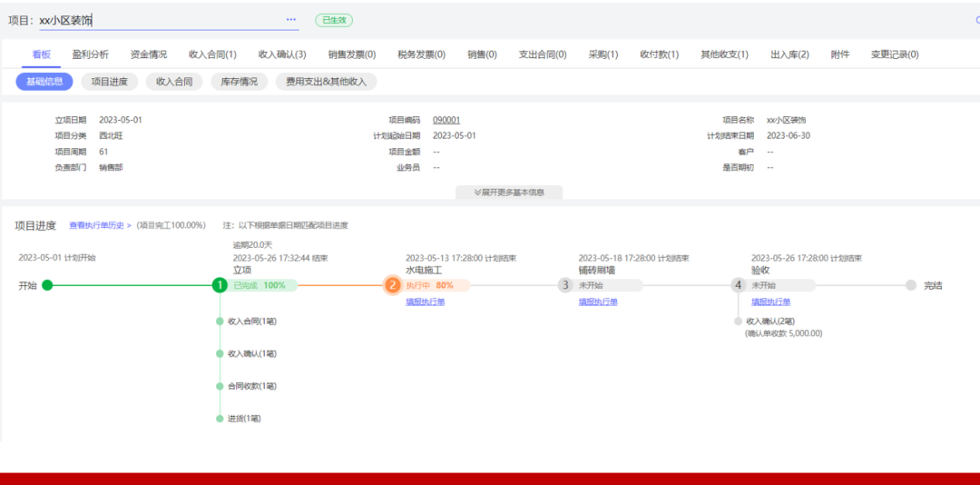The width and height of the screenshot is (980, 485).
Task: Click the 逾期20.0天 overdue label
Action: pos(253,244)
